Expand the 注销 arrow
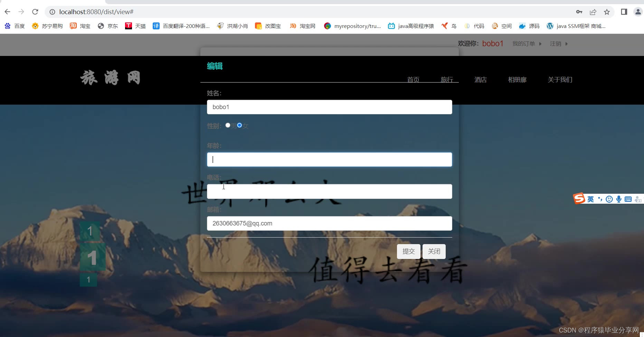Viewport: 644px width, 337px height. point(567,44)
